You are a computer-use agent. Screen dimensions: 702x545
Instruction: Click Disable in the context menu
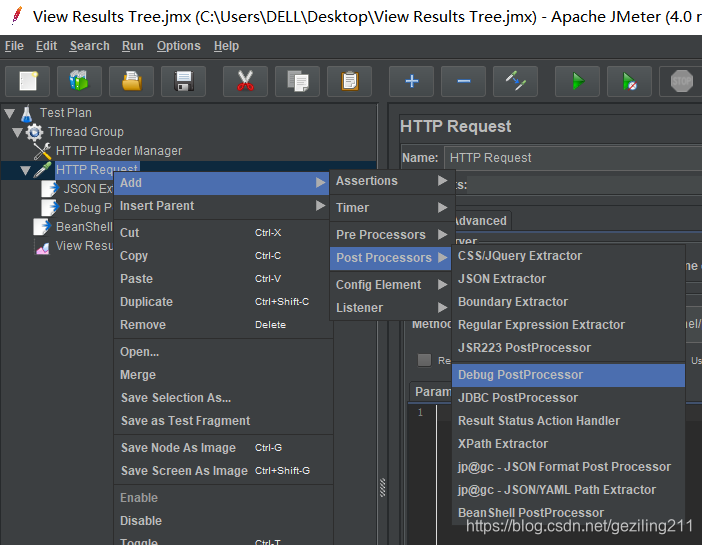pos(223,521)
